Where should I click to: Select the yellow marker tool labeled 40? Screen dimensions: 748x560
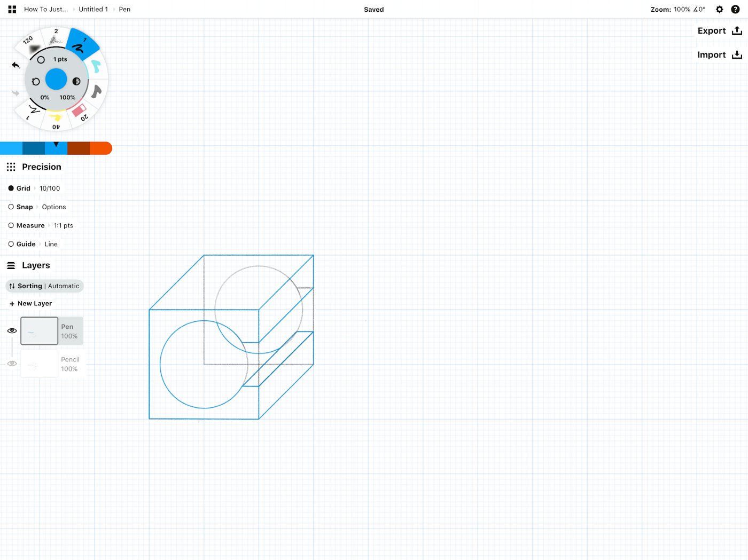click(56, 120)
